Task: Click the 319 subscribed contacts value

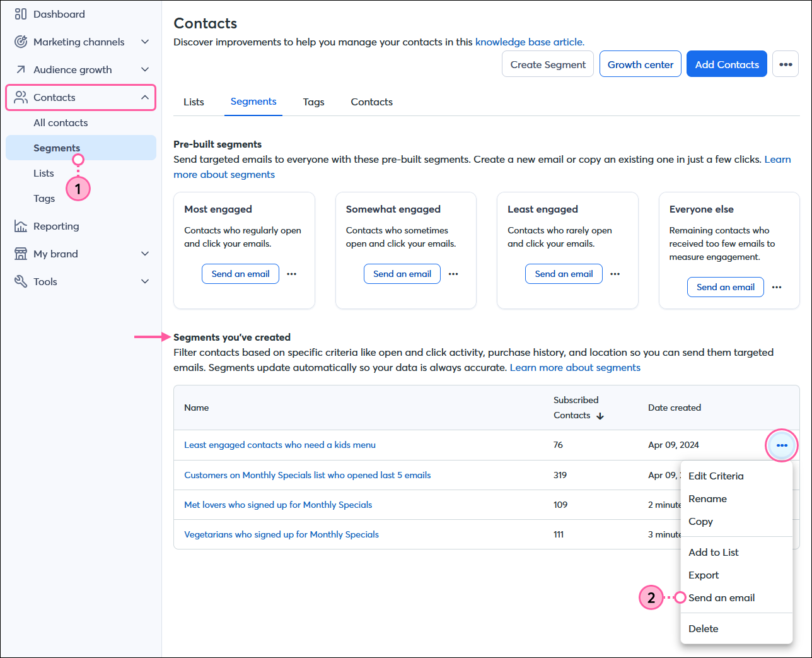Action: (560, 475)
